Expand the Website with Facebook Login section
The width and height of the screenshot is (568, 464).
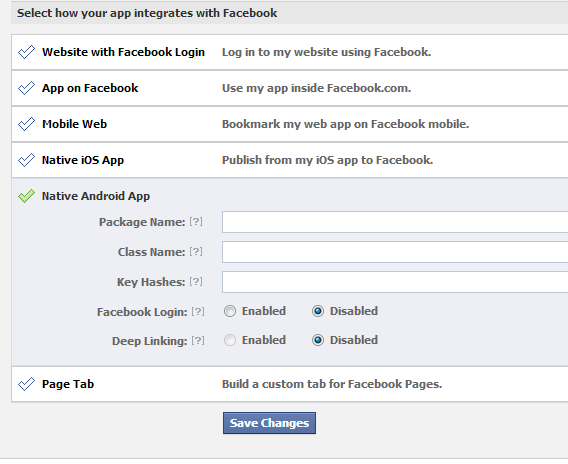tap(290, 52)
